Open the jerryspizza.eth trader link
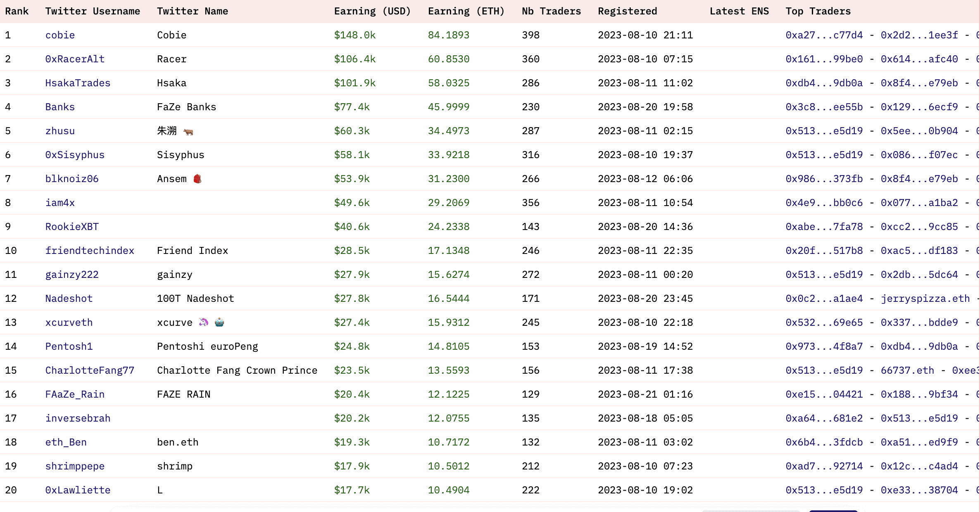This screenshot has width=980, height=512. [925, 299]
